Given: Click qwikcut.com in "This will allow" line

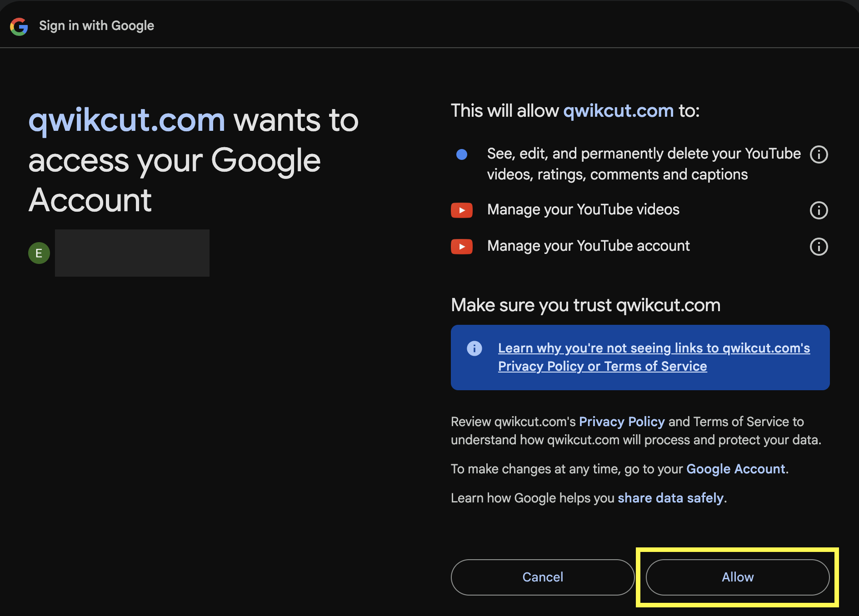Looking at the screenshot, I should (618, 111).
